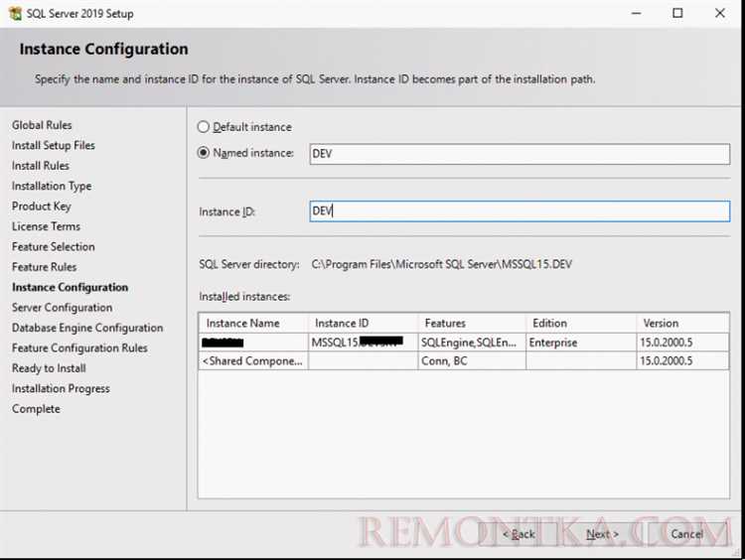Screen dimensions: 745x560
Task: Click the Cancel button
Action: coord(687,534)
